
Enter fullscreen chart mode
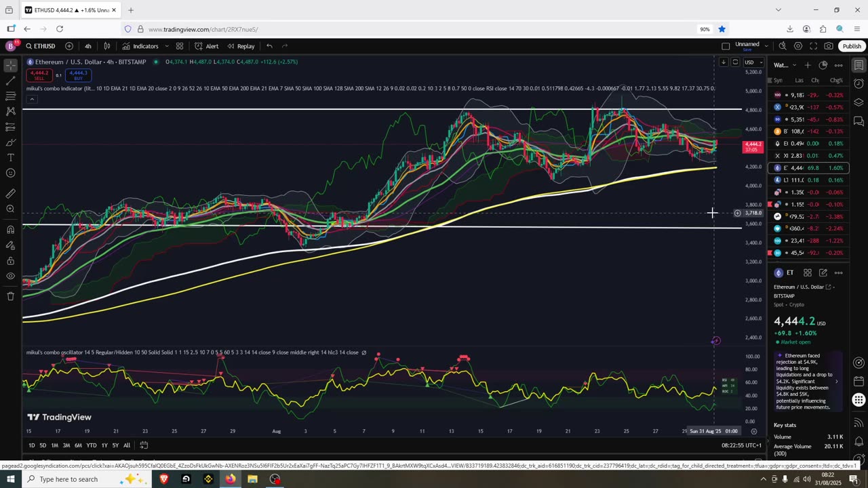(x=813, y=46)
